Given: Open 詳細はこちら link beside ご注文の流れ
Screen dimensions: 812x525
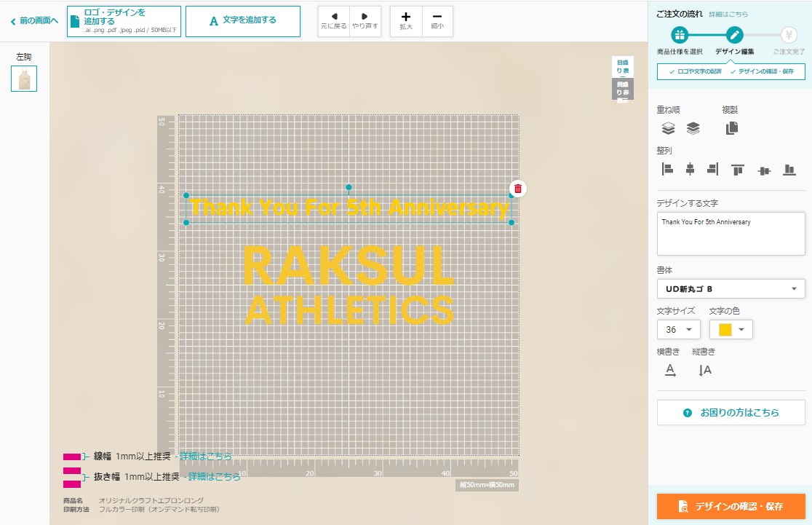Looking at the screenshot, I should pyautogui.click(x=728, y=15).
